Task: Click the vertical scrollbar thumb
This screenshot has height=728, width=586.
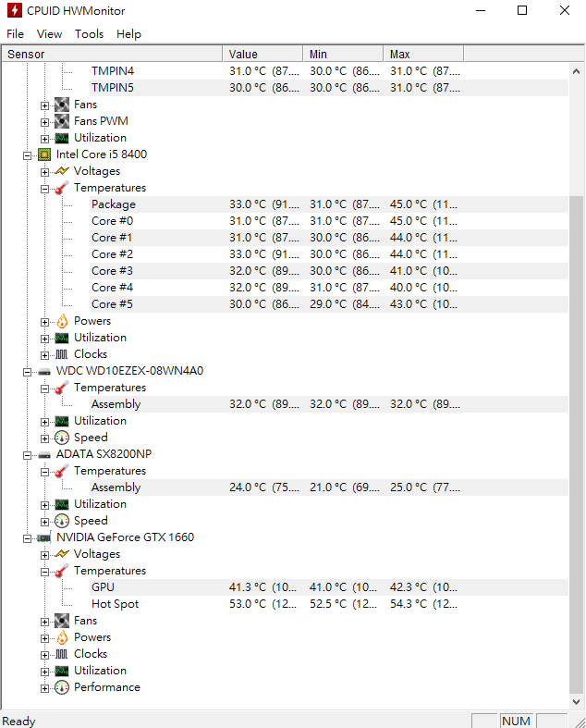Action: [x=576, y=444]
